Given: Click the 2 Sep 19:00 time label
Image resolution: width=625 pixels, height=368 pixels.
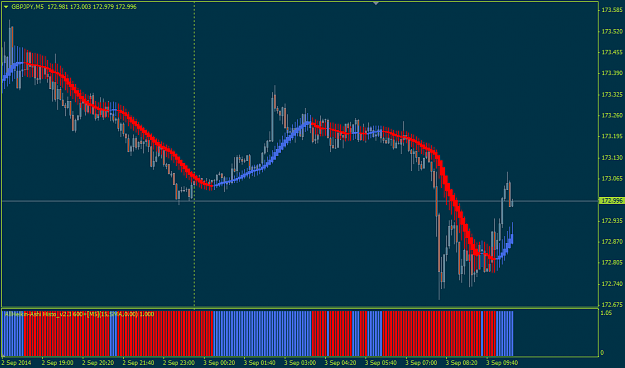Looking at the screenshot, I should (x=57, y=363).
